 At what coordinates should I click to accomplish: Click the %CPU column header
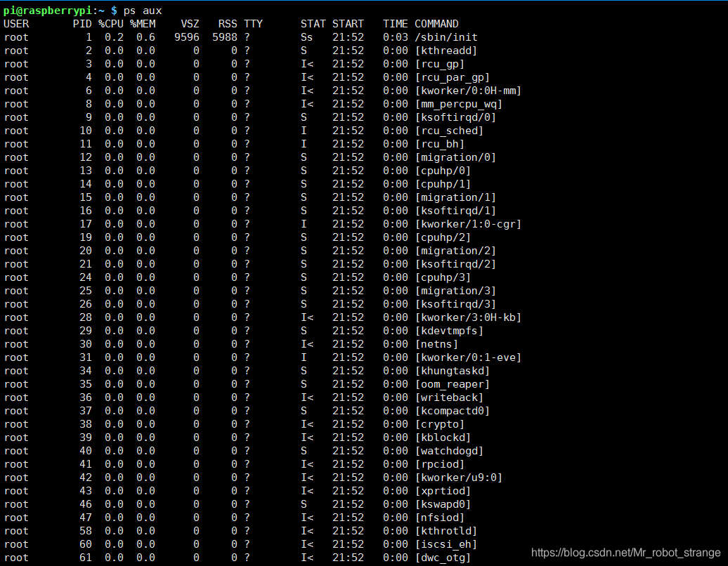[x=111, y=24]
